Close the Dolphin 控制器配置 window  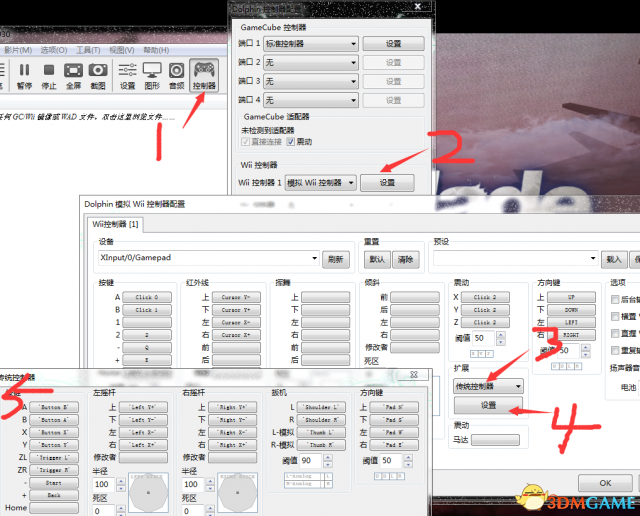click(418, 7)
